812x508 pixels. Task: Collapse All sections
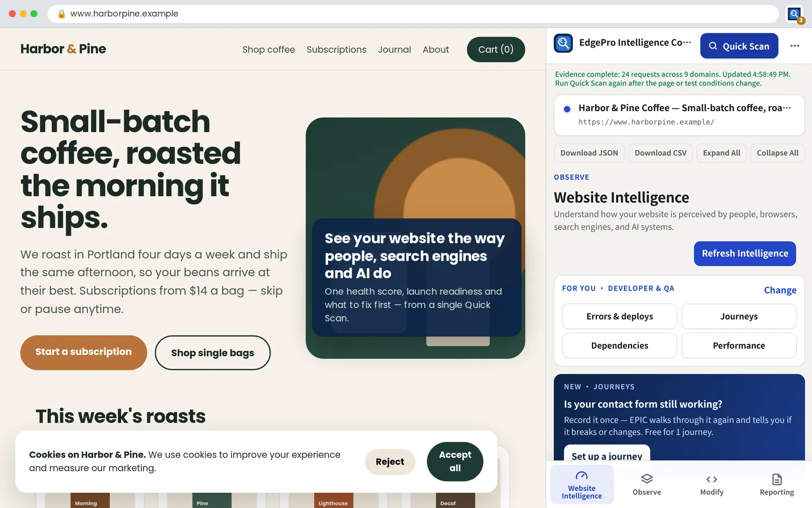click(777, 153)
